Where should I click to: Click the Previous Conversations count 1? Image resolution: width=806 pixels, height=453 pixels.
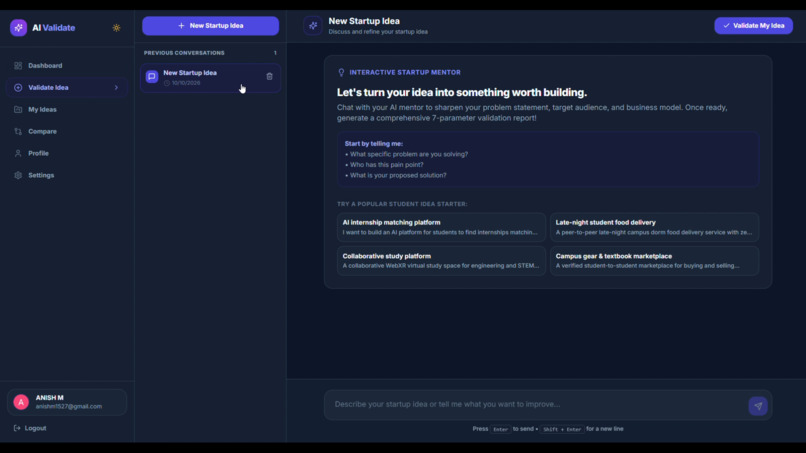coord(275,53)
